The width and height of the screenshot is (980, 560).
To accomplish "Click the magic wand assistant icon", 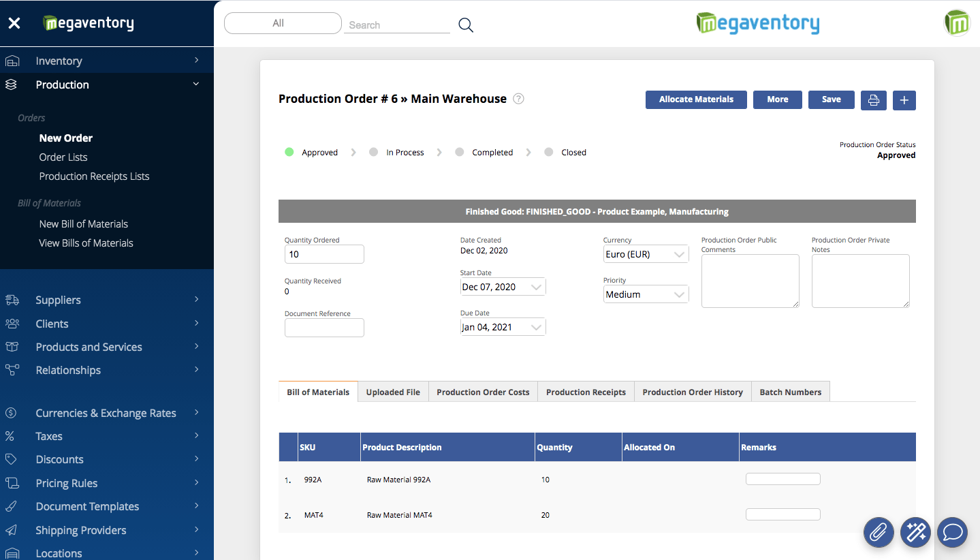I will [915, 532].
